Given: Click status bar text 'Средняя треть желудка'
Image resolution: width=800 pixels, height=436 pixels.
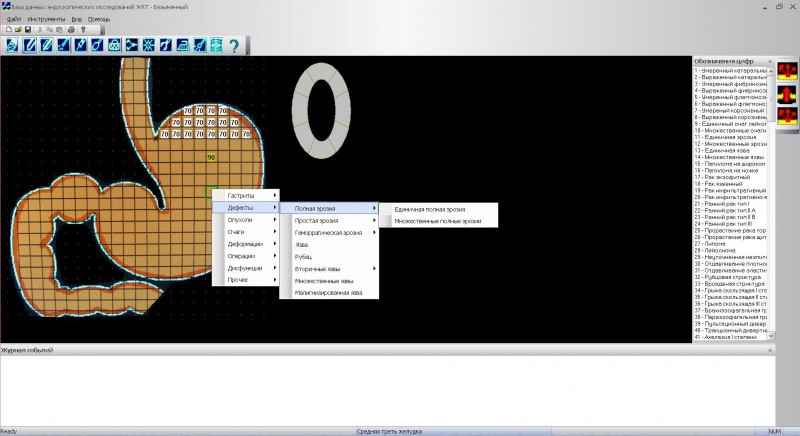Looking at the screenshot, I should 389,431.
